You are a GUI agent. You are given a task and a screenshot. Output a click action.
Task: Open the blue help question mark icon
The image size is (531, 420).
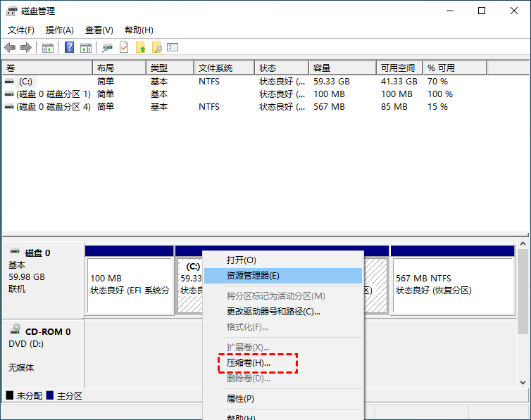point(70,47)
